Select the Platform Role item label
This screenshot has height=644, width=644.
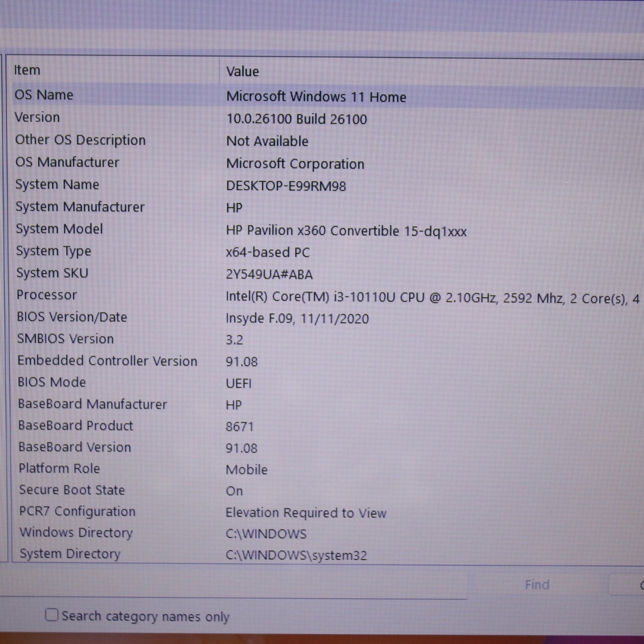pos(59,468)
